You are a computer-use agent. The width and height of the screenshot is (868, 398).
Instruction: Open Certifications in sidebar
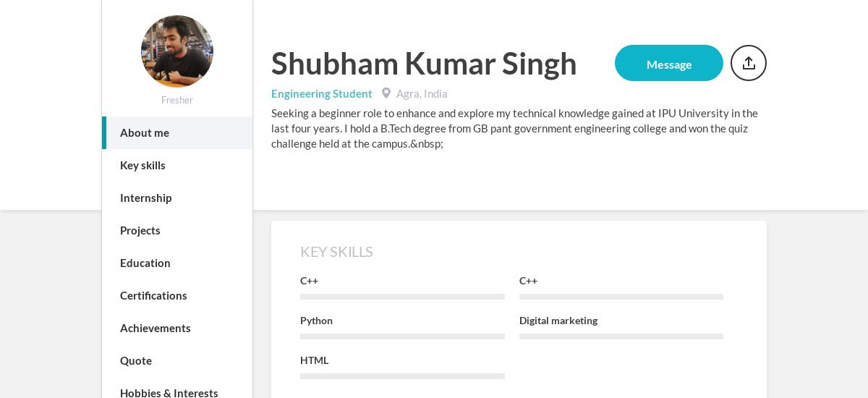177,295
